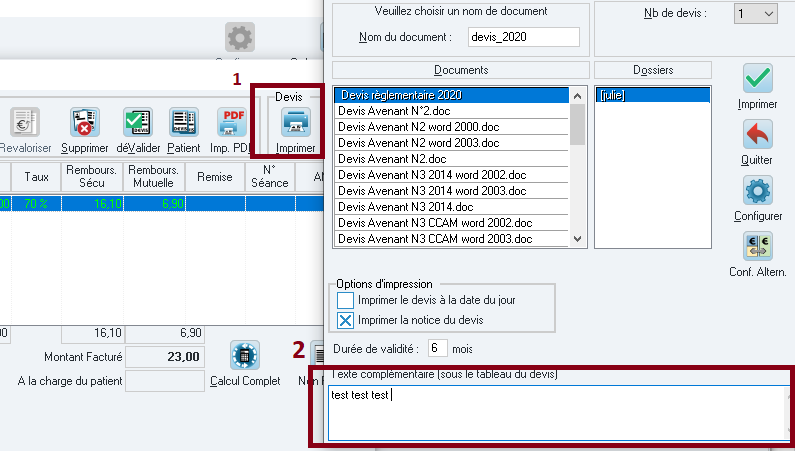Click the Documents list scroll down arrow
Image resolution: width=795 pixels, height=451 pixels.
[x=577, y=239]
